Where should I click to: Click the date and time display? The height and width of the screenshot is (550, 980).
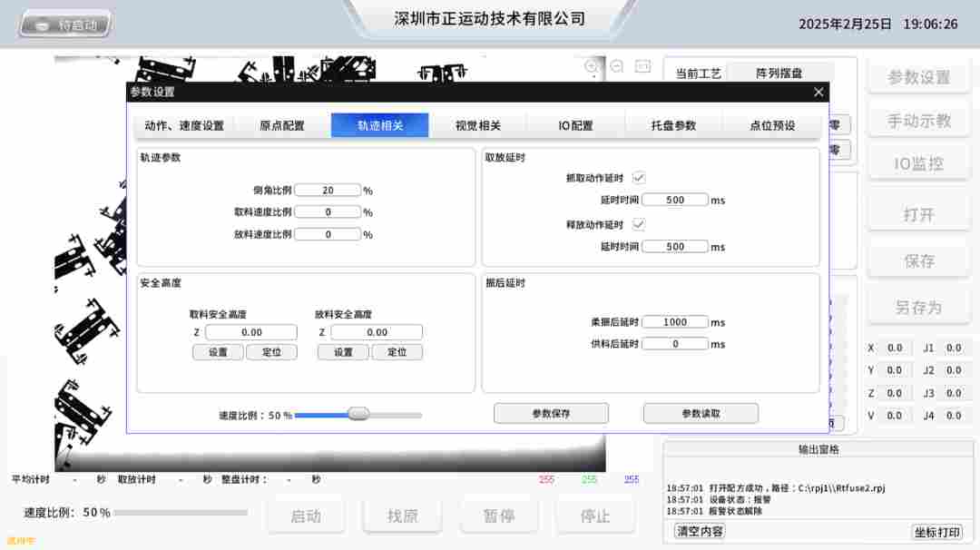pos(877,24)
